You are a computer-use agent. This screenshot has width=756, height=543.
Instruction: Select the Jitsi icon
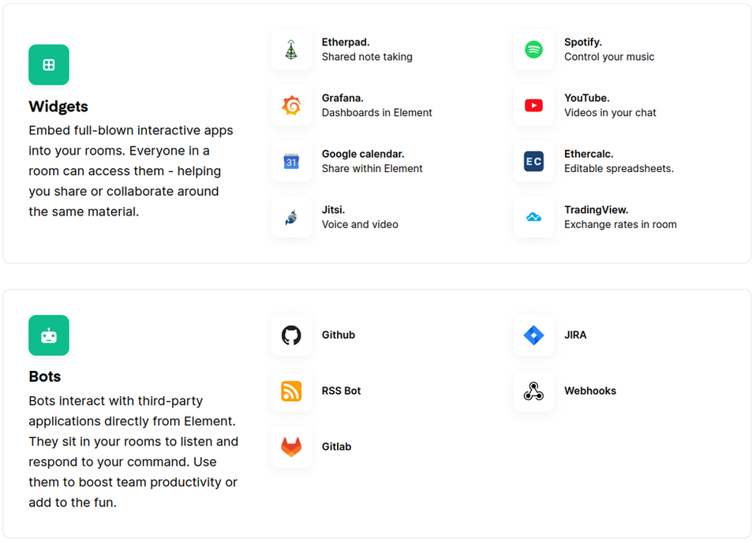[x=291, y=218]
